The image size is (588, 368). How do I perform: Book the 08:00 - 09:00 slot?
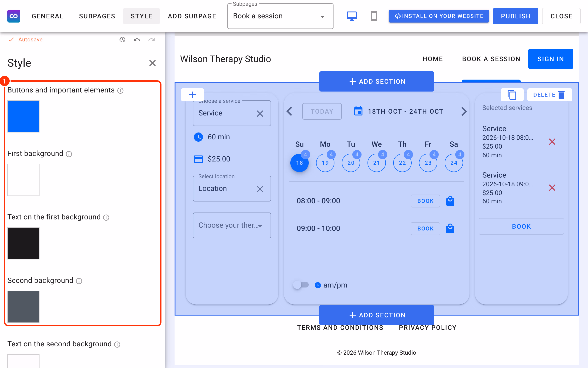coord(425,201)
